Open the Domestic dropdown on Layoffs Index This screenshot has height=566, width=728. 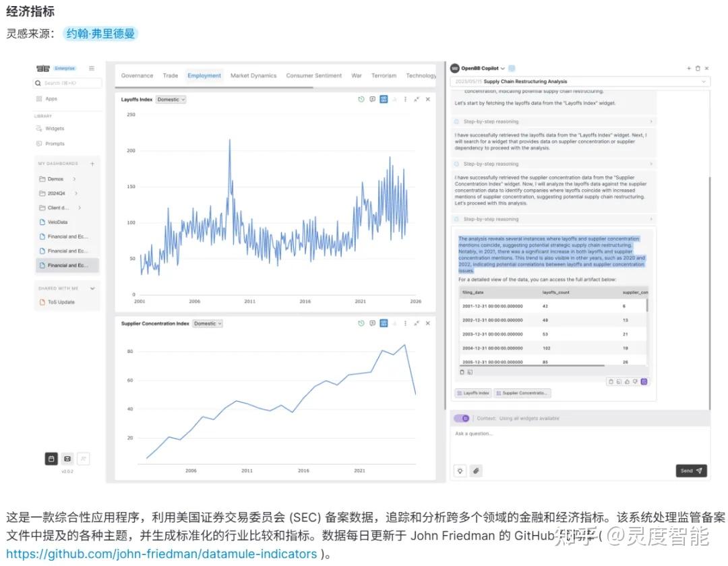[x=171, y=99]
